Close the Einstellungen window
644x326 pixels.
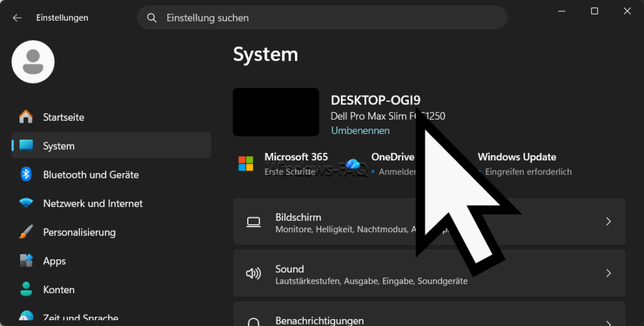[627, 11]
